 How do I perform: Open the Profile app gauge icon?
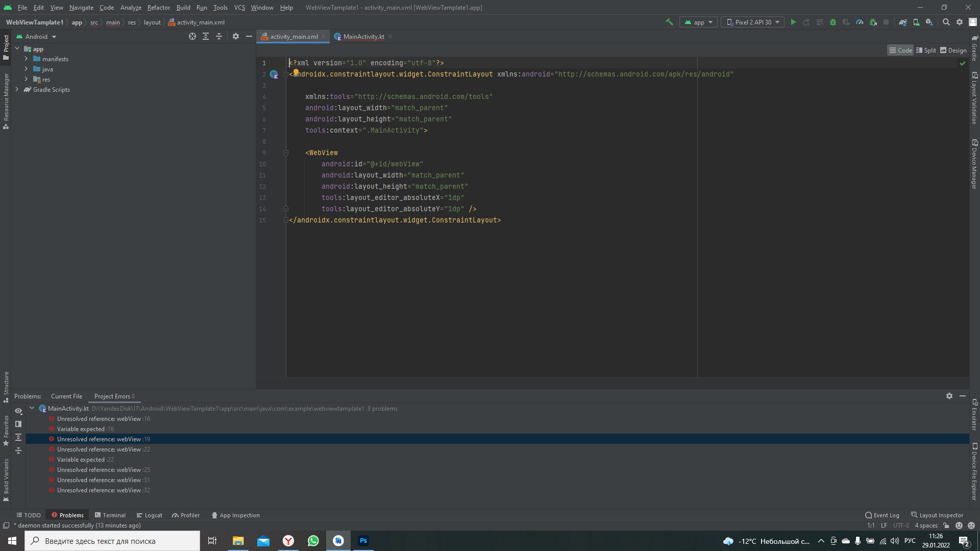860,22
